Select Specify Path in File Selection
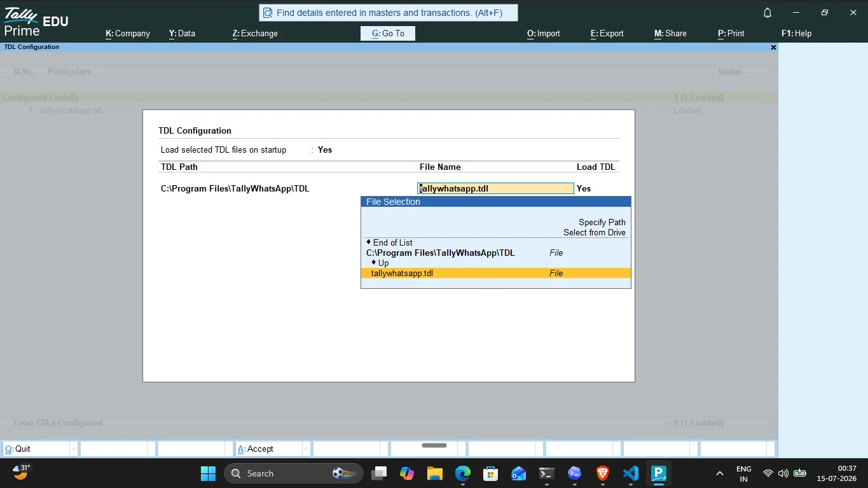Image resolution: width=868 pixels, height=488 pixels. pos(602,222)
